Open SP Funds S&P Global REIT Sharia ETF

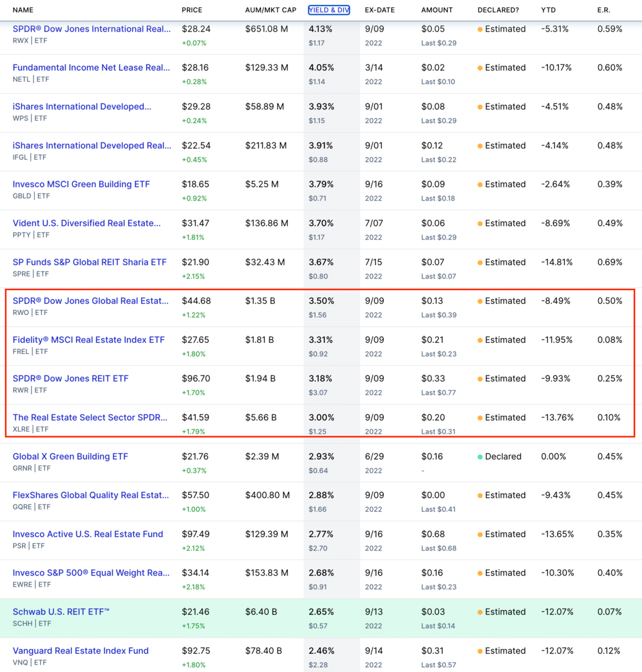tap(90, 262)
